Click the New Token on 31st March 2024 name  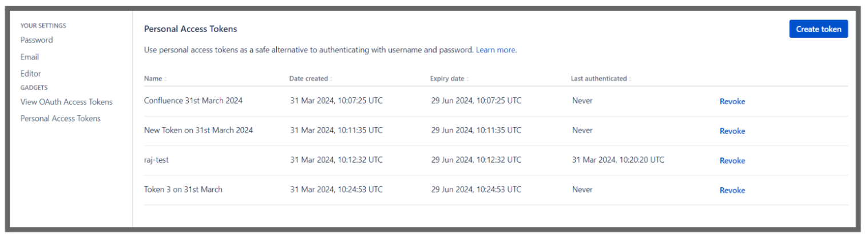(x=199, y=131)
